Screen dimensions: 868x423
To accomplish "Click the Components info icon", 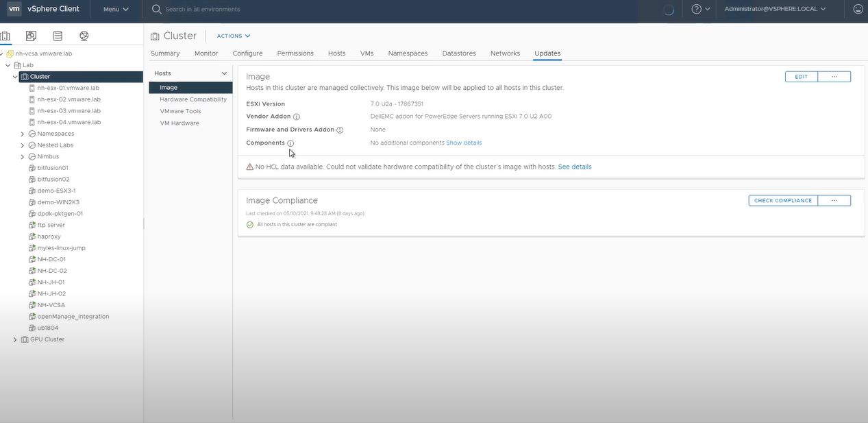I will (x=290, y=143).
